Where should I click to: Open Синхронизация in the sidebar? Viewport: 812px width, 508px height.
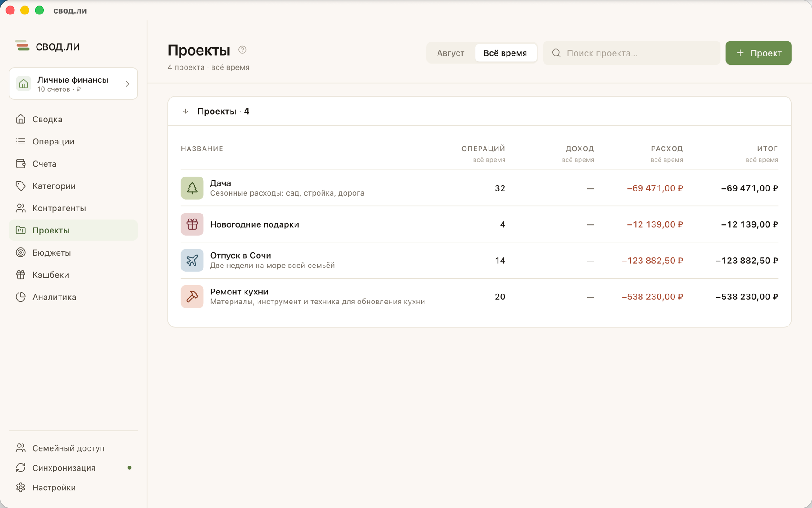(x=73, y=468)
